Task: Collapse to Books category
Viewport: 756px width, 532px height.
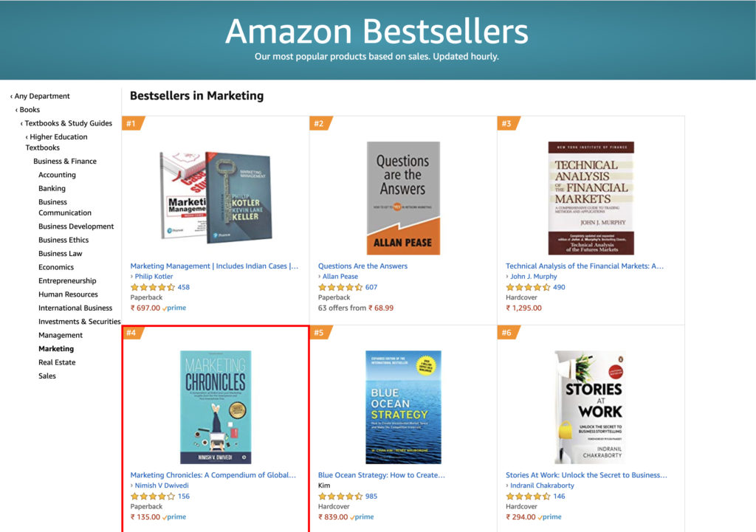Action: click(x=30, y=110)
